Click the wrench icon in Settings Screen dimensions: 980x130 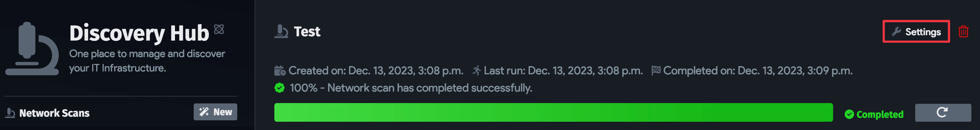[896, 32]
